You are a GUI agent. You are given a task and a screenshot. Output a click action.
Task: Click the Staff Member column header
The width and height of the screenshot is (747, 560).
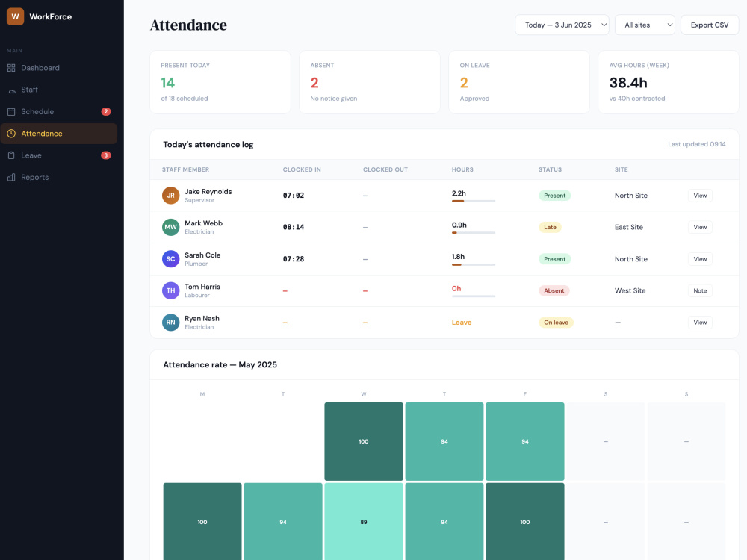point(185,169)
